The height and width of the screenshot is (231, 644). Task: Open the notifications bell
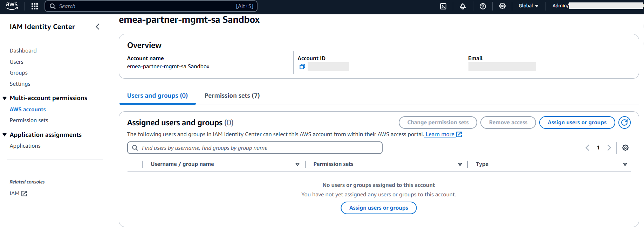[x=463, y=6]
